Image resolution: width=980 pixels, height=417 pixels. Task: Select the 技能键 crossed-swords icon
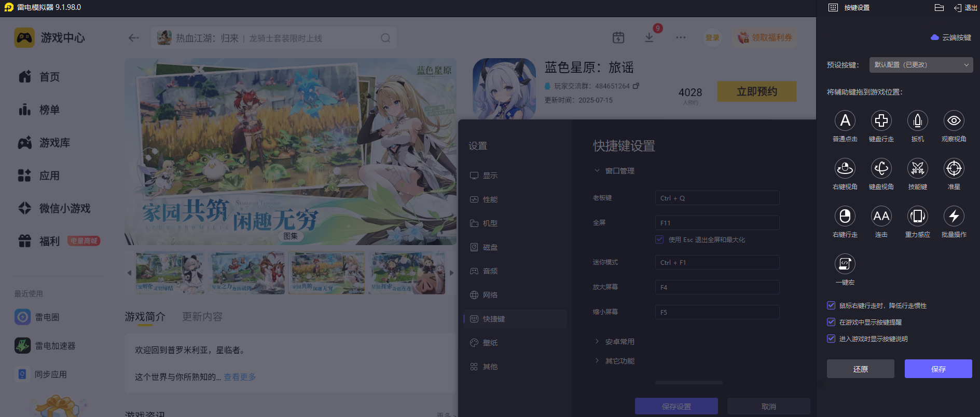[918, 168]
